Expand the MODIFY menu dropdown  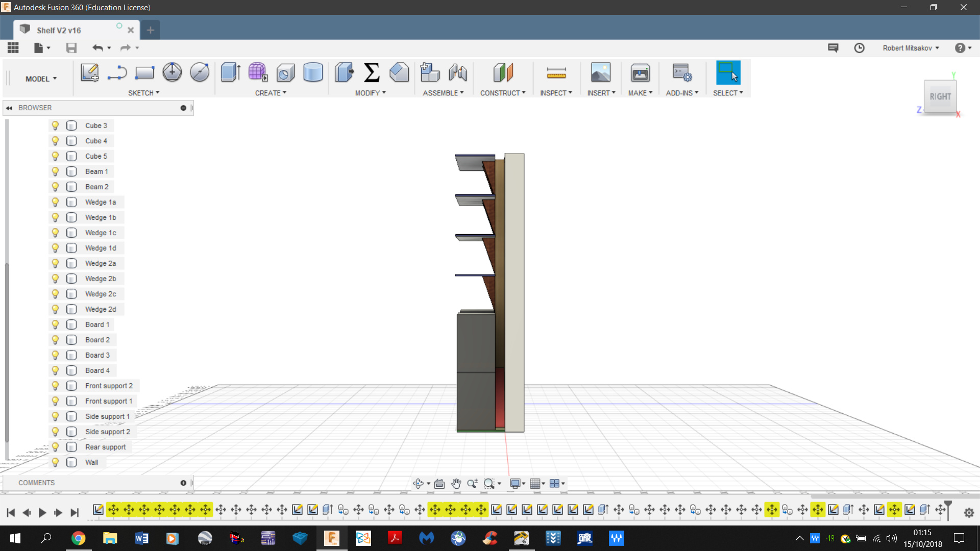point(371,93)
